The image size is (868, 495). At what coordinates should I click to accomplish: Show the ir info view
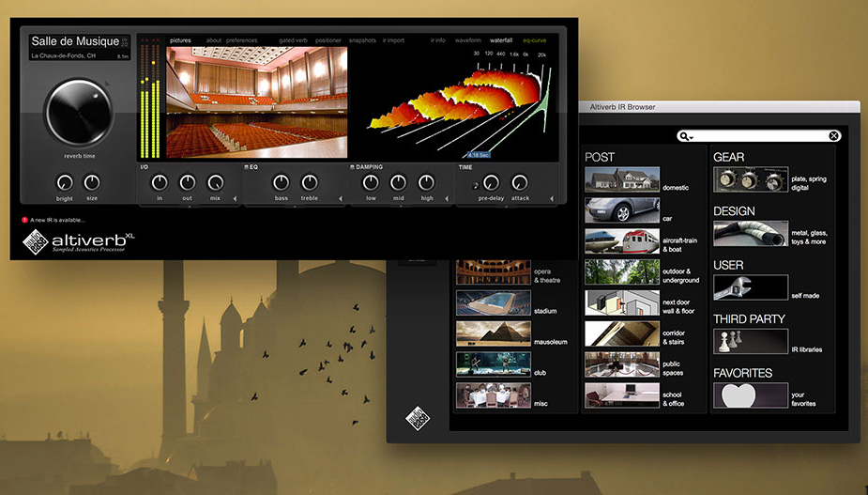[x=438, y=40]
